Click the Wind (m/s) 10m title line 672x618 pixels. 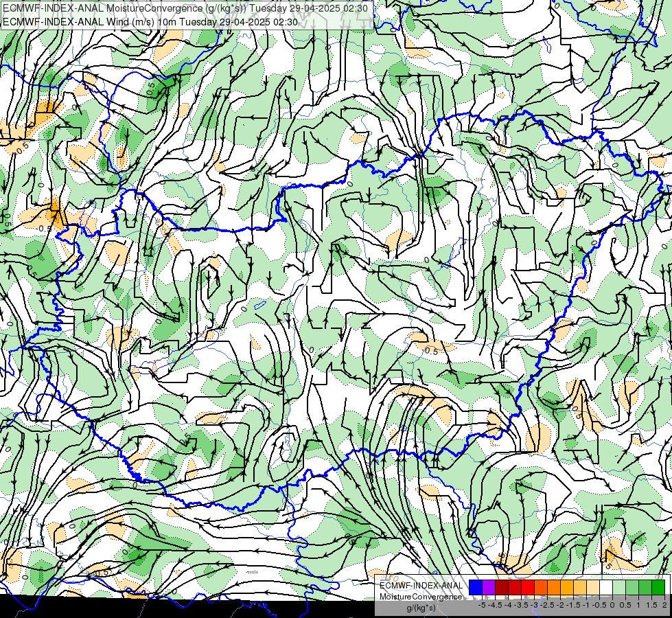[x=150, y=21]
